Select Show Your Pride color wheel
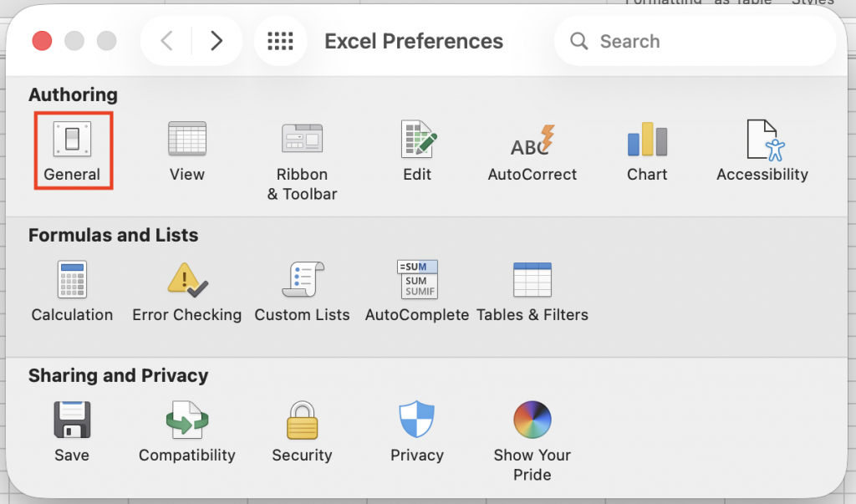This screenshot has height=504, width=856. coord(532,420)
